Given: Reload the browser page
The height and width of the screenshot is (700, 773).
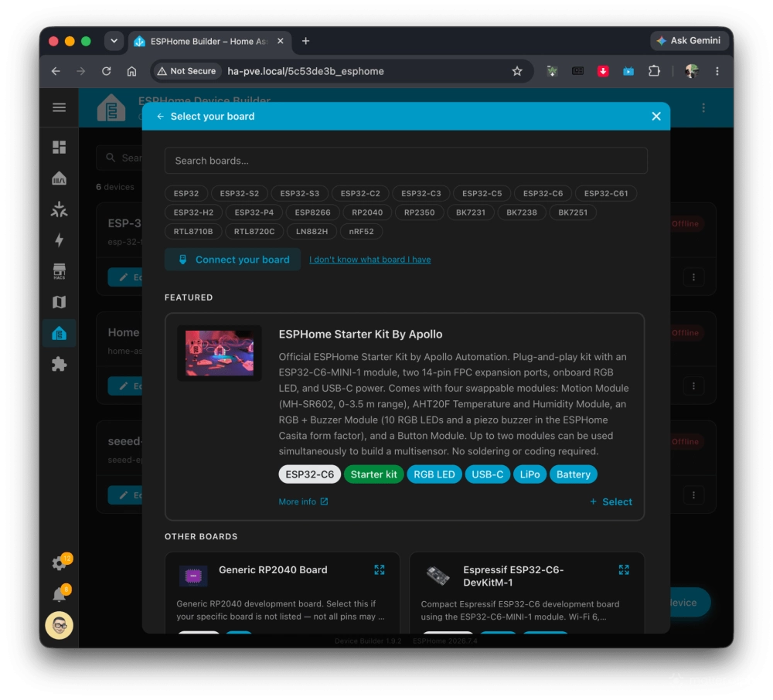Looking at the screenshot, I should (106, 71).
